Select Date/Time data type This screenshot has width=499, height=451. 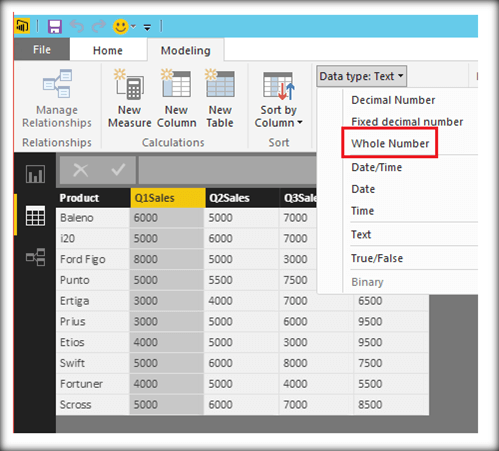coord(377,167)
